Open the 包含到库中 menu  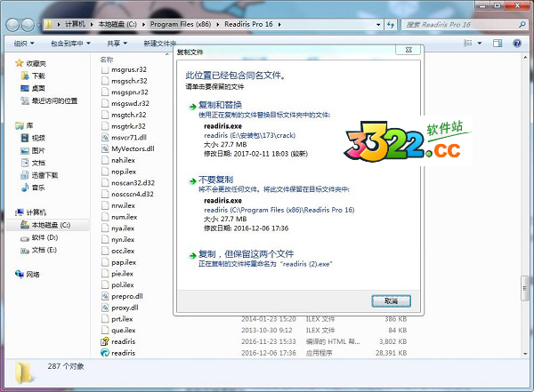(x=70, y=44)
